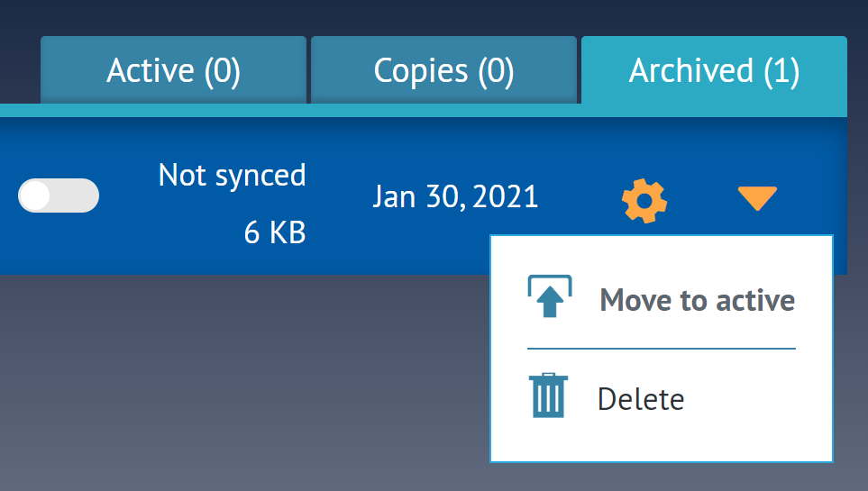Click the trash can icon
The width and height of the screenshot is (868, 491).
point(548,397)
